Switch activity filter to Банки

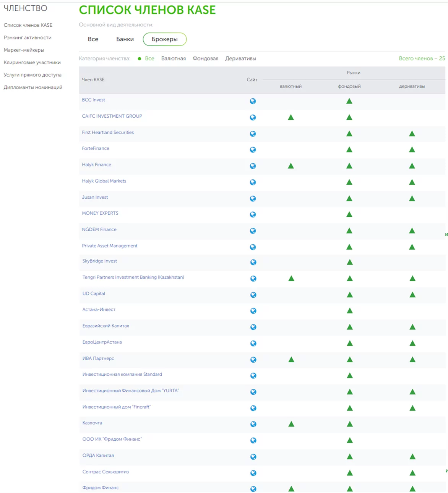pyautogui.click(x=125, y=39)
